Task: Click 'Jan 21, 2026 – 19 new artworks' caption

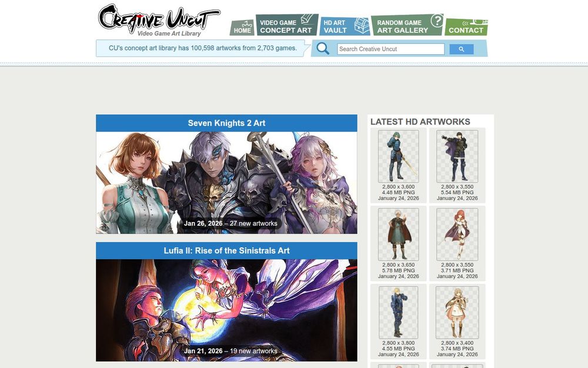Action: click(x=230, y=351)
